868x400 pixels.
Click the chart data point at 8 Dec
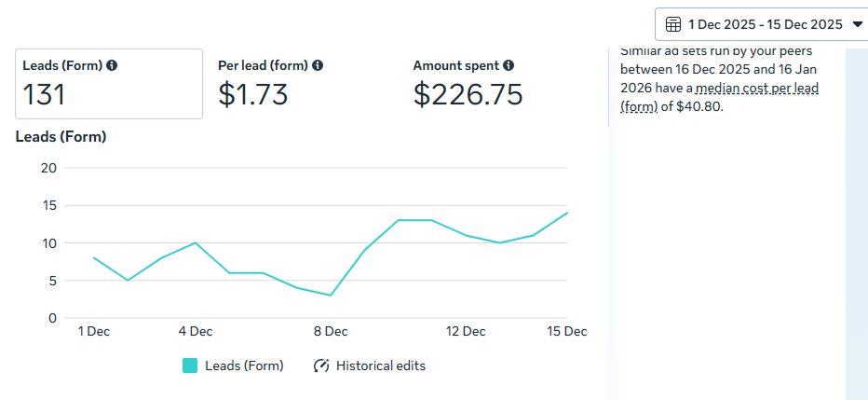click(331, 296)
